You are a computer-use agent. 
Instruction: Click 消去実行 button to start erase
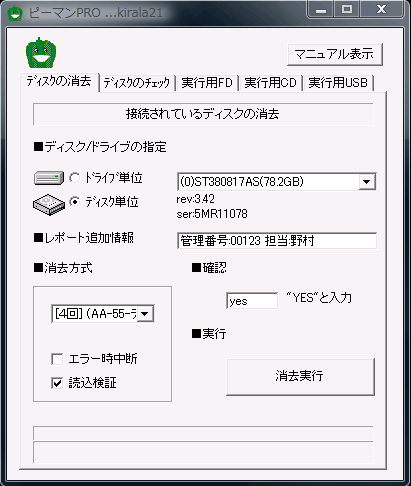tap(300, 377)
